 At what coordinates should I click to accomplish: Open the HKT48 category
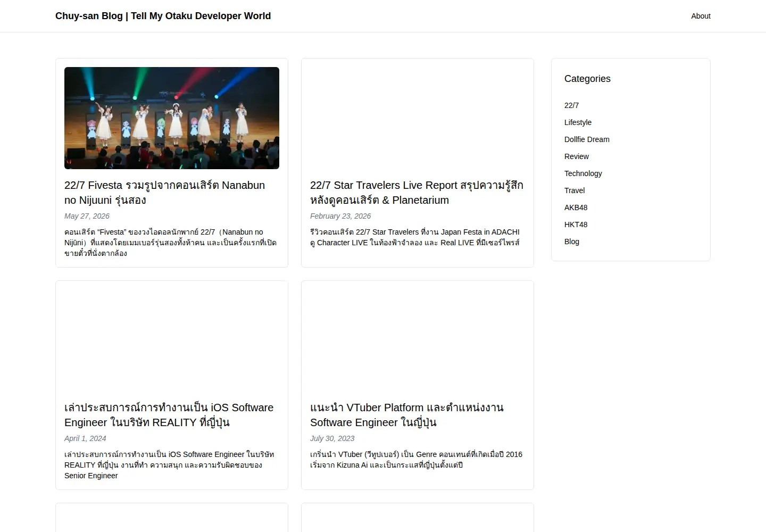[576, 225]
